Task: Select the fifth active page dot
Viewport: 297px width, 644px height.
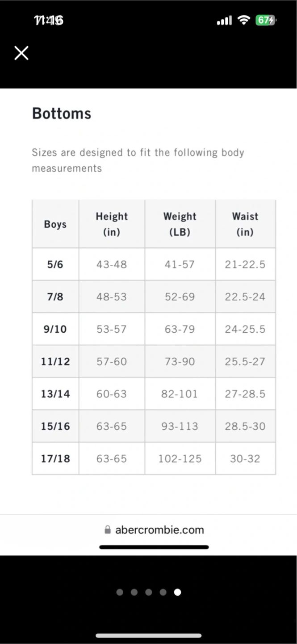Action: click(x=177, y=592)
